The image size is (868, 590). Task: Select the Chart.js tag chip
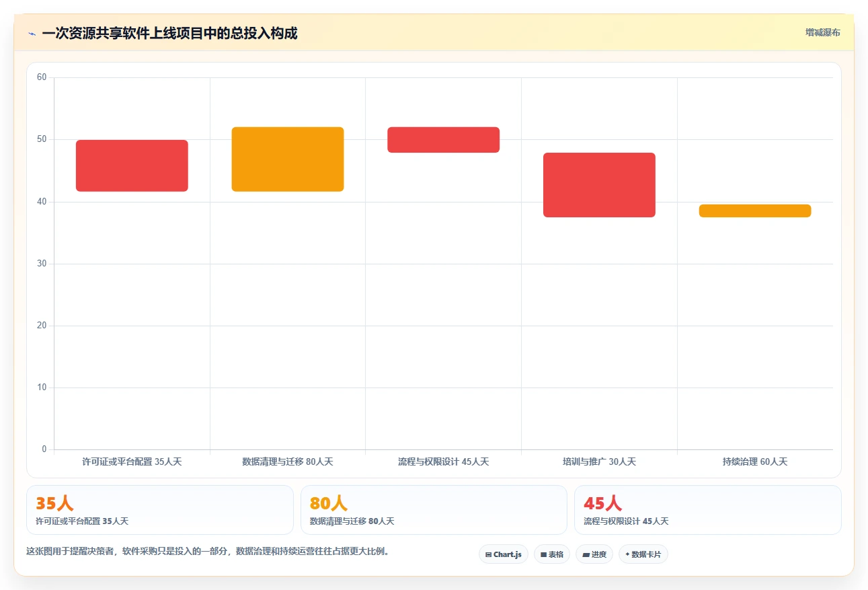(504, 554)
